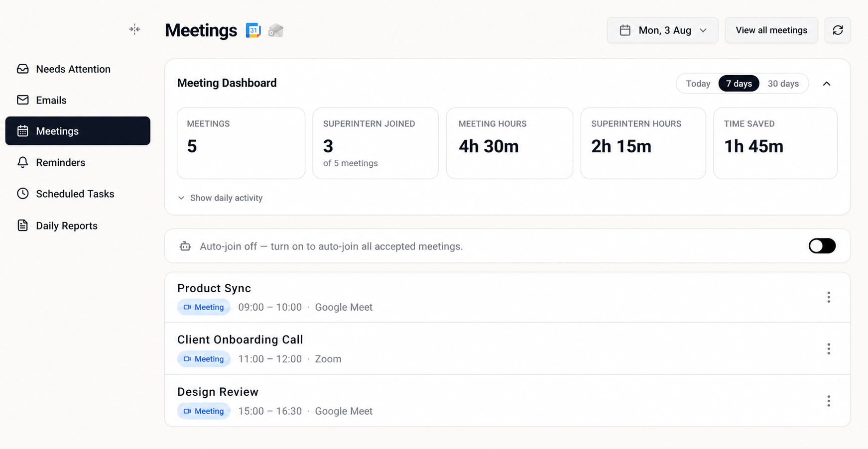The image size is (868, 449).
Task: Click the Meetings page heading
Action: click(x=201, y=30)
